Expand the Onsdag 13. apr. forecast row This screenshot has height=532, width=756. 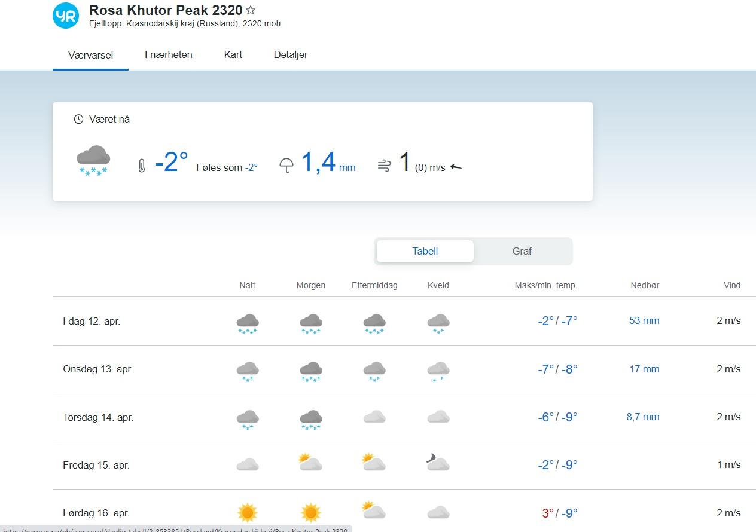(x=97, y=369)
